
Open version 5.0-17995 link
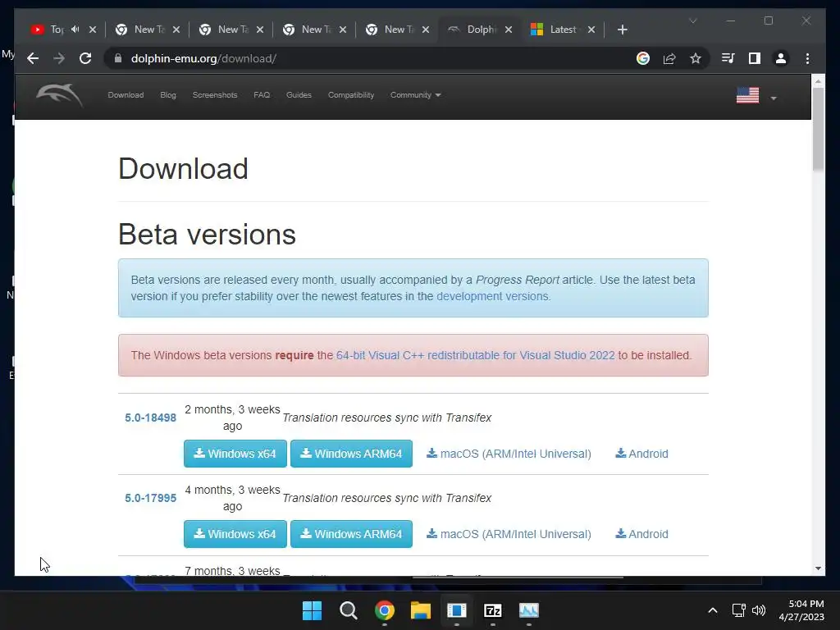tap(151, 498)
